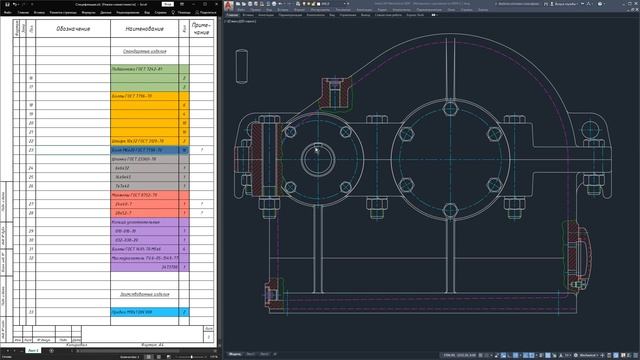Add a new sheet with the plus button
640x360 pixels.
tap(51, 351)
